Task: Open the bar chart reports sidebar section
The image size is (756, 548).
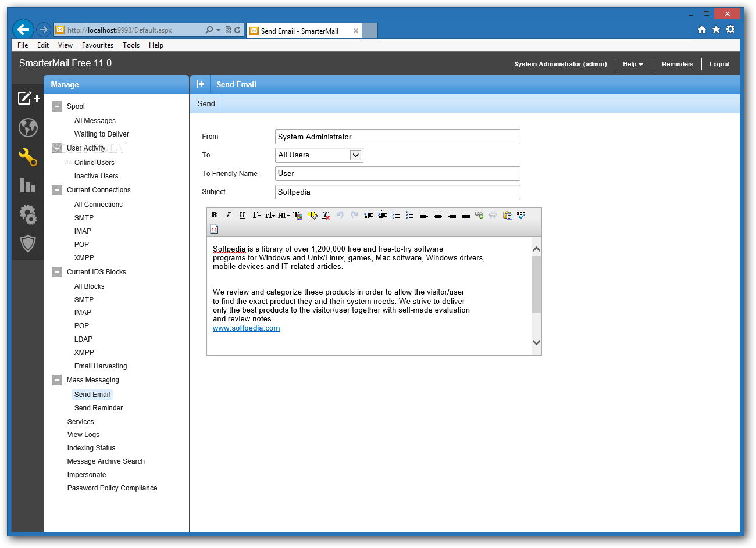Action: click(x=28, y=185)
